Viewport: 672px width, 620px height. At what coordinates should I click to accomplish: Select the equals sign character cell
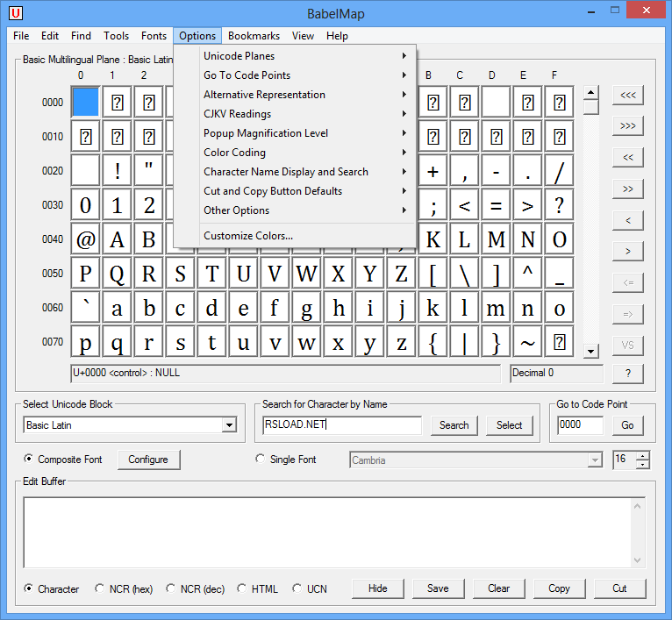[496, 205]
